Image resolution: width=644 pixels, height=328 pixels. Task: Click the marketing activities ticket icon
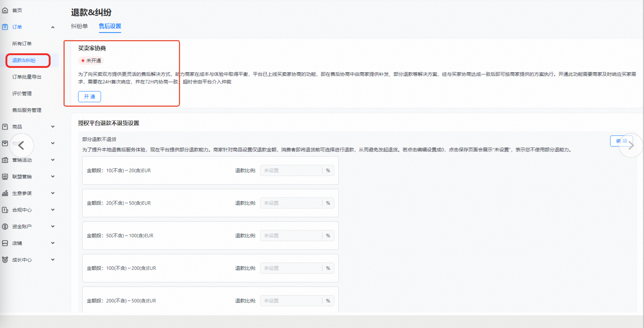click(x=5, y=160)
